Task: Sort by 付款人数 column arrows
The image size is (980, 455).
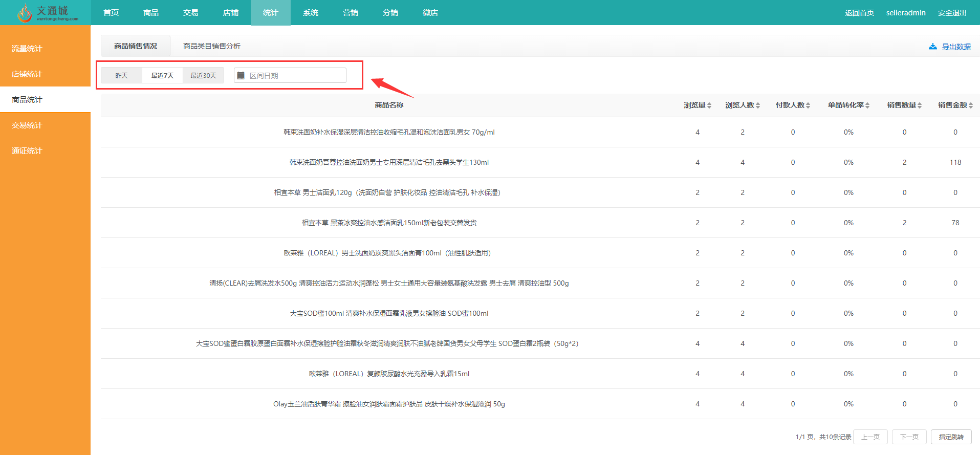Action: 808,105
